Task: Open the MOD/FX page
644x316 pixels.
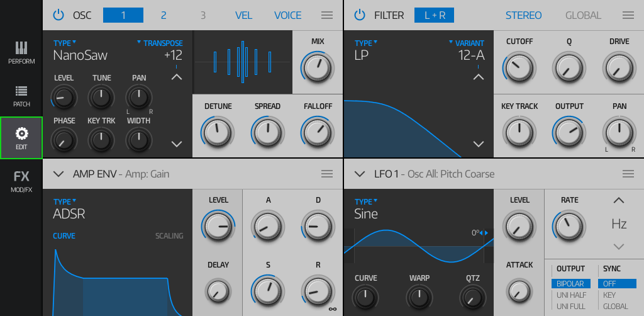Action: tap(21, 181)
